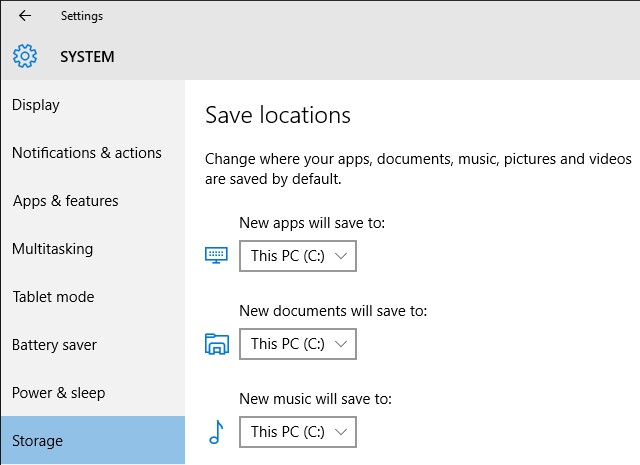Click the documents folder icon

(x=216, y=345)
